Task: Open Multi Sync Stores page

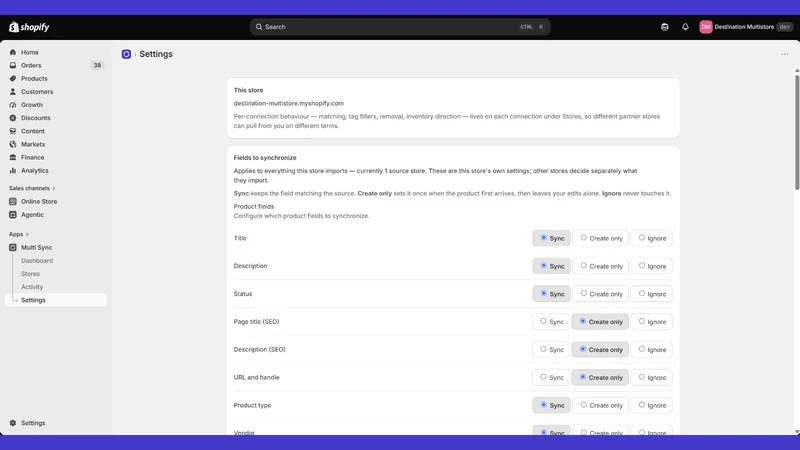Action: [x=30, y=274]
